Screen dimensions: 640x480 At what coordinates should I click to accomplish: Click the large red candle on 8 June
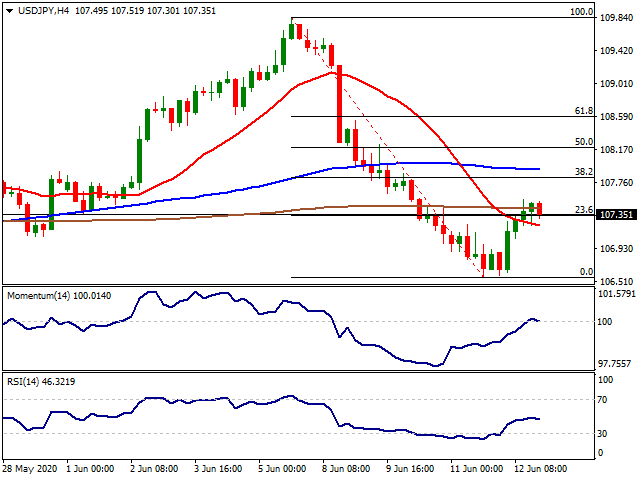[339, 104]
